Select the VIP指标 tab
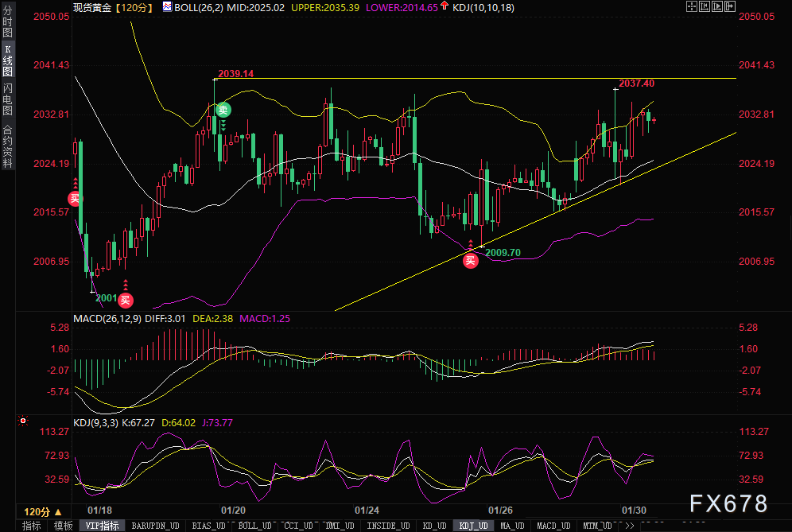The height and width of the screenshot is (532, 792). pos(102,526)
